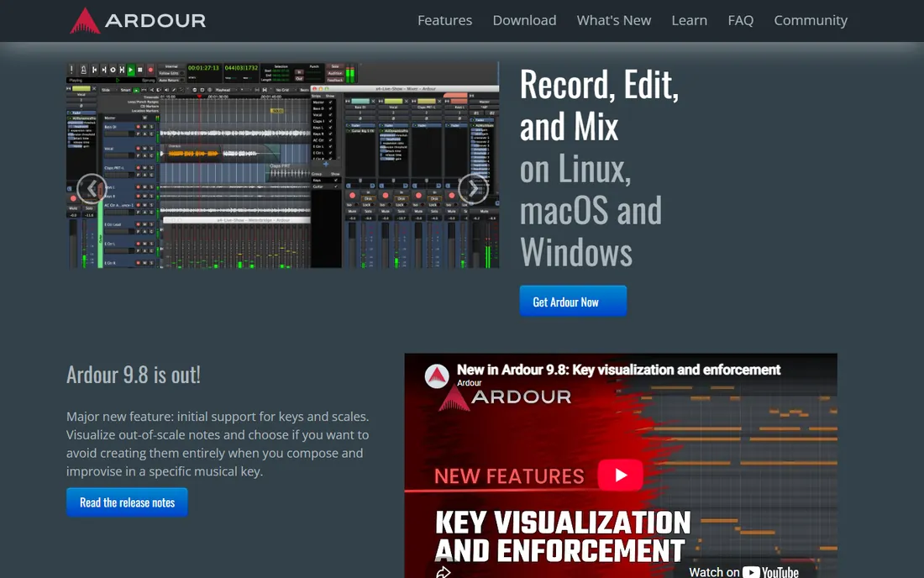This screenshot has height=578, width=924.
Task: Click the 'Ardour 9.8 is out!' heading
Action: 134,375
